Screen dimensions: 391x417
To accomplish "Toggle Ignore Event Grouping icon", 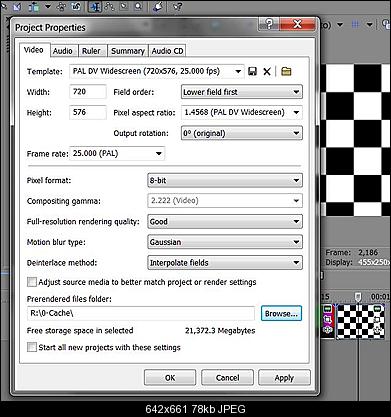I will pos(76,6).
